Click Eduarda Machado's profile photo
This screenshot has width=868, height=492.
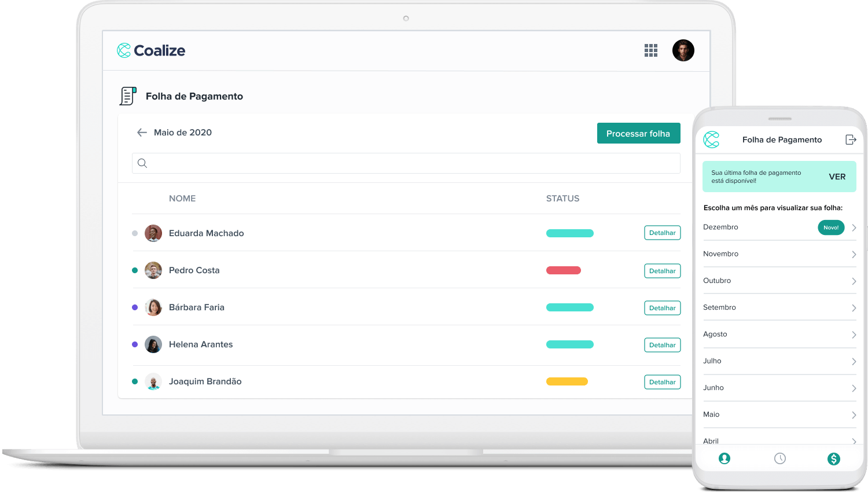(153, 233)
